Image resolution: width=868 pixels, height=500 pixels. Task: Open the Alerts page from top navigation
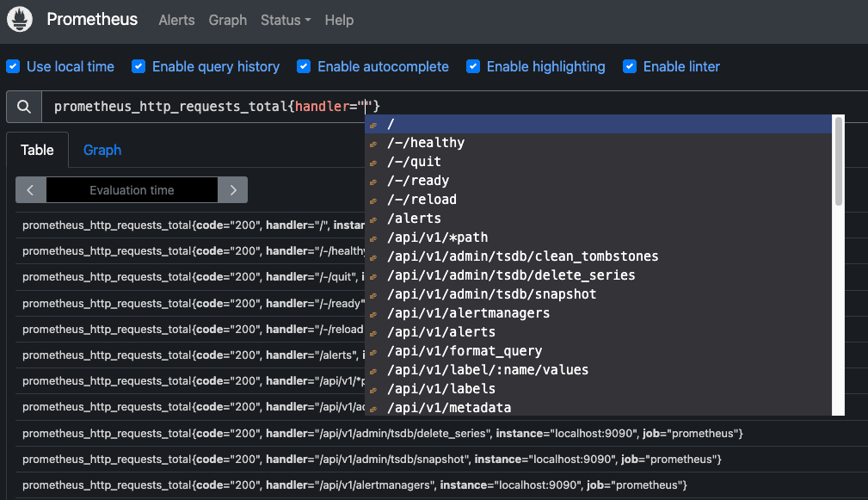176,20
